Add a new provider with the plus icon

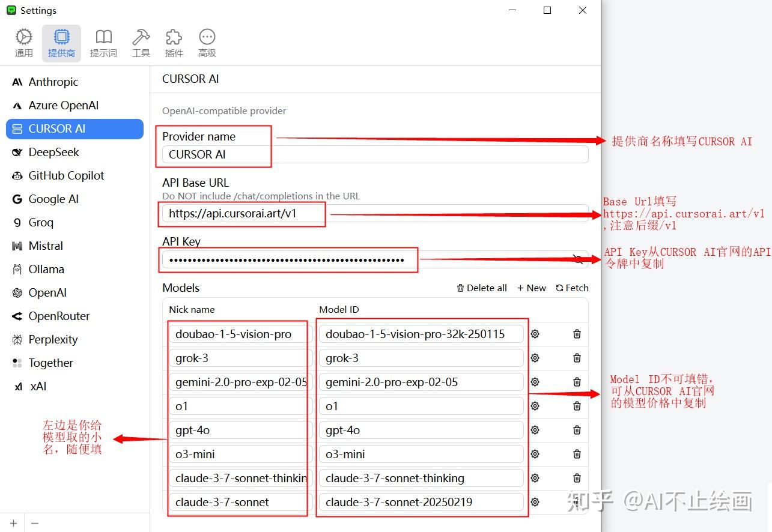pos(13,523)
